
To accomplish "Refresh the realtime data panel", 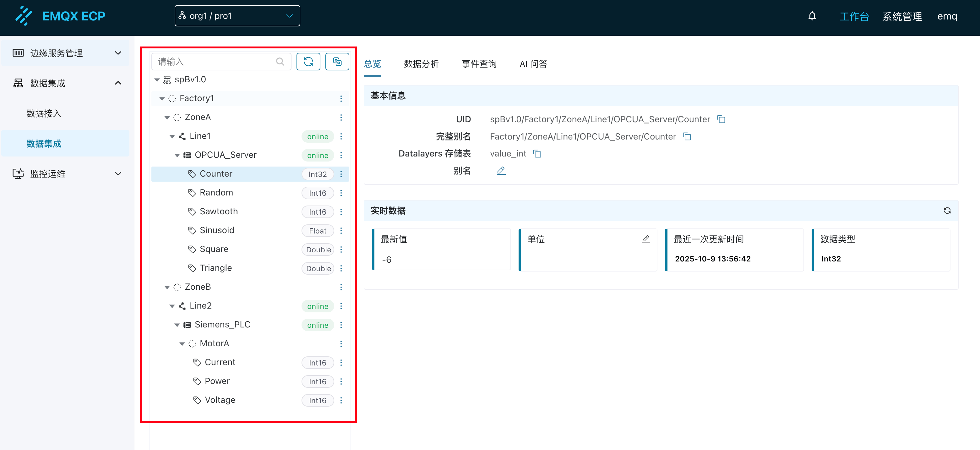I will 947,211.
